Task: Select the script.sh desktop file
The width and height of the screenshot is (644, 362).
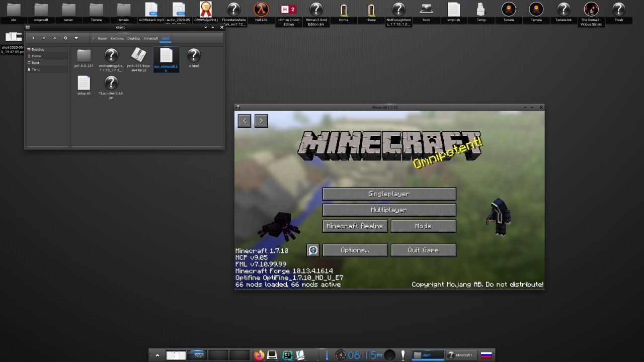Action: (454, 12)
